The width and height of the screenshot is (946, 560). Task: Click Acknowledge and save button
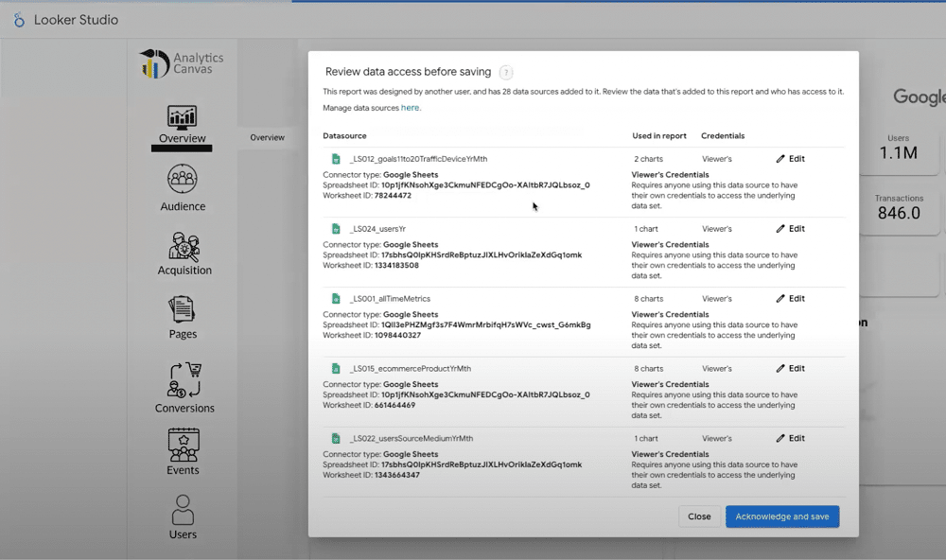(x=781, y=516)
